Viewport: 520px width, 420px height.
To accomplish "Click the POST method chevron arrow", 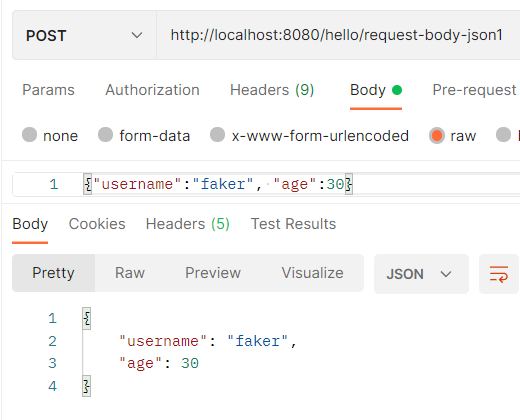I will point(137,35).
